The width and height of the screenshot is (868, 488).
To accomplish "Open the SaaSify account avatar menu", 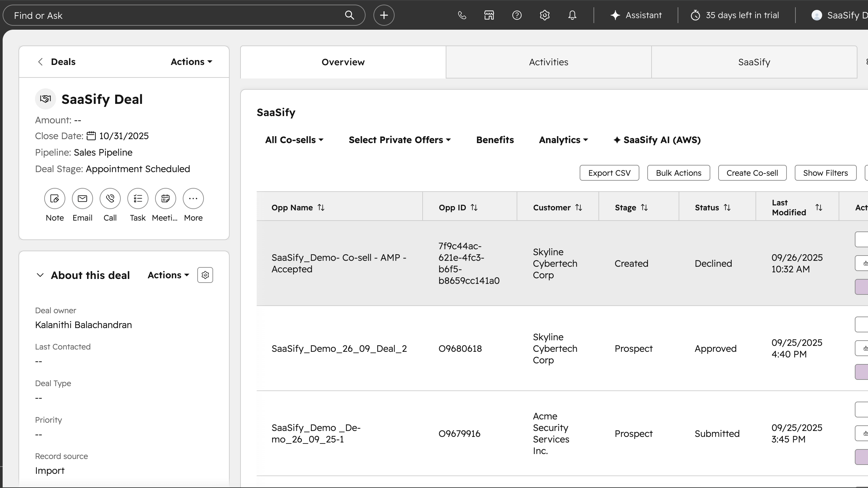I will point(839,15).
